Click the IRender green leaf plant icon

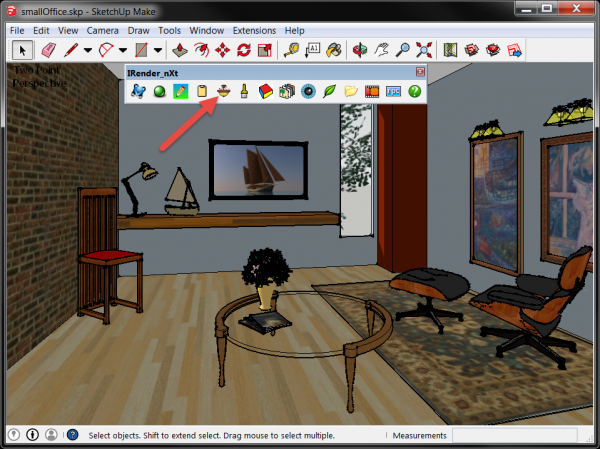coord(329,91)
